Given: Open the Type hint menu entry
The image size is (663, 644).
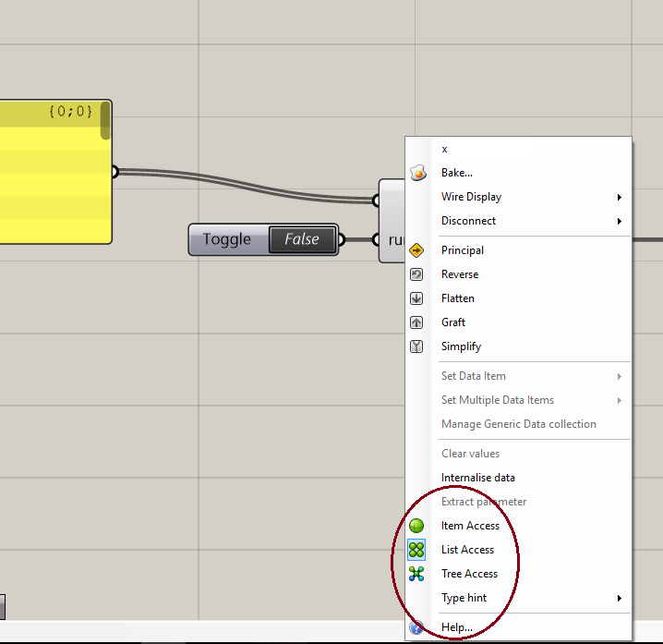Looking at the screenshot, I should tap(519, 598).
